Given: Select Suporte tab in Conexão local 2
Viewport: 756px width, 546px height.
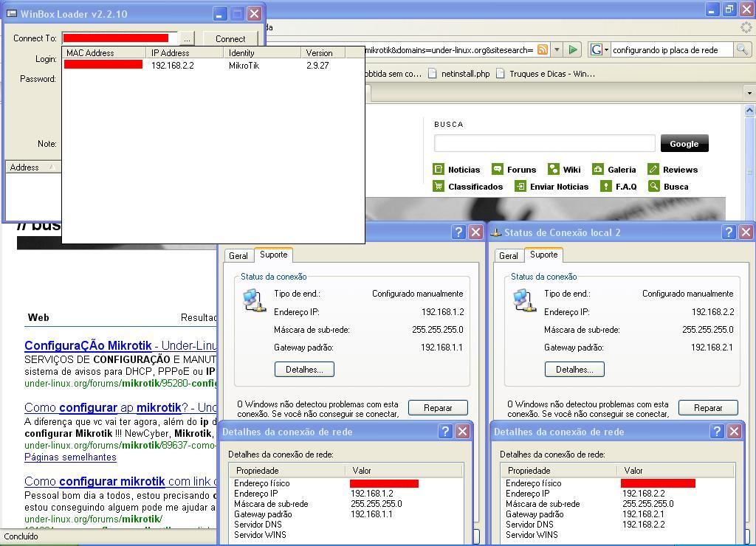Looking at the screenshot, I should (543, 255).
